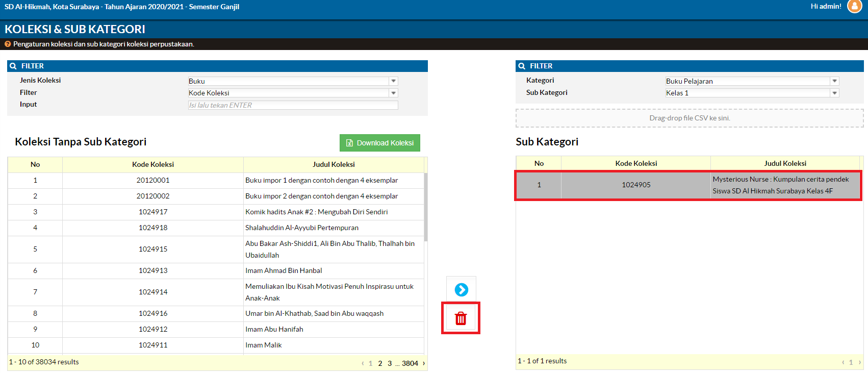The height and width of the screenshot is (373, 868).
Task: Click code 1024913 cell
Action: [153, 270]
